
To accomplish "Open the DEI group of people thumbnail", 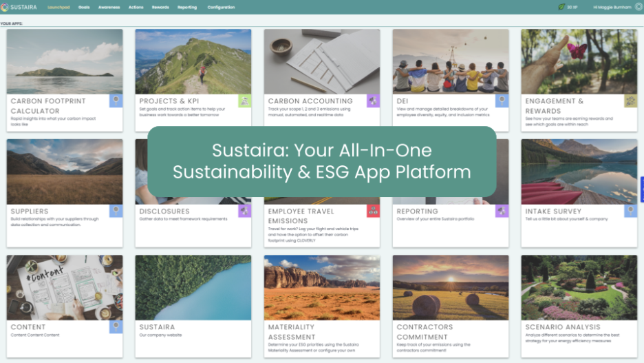I will click(x=451, y=62).
